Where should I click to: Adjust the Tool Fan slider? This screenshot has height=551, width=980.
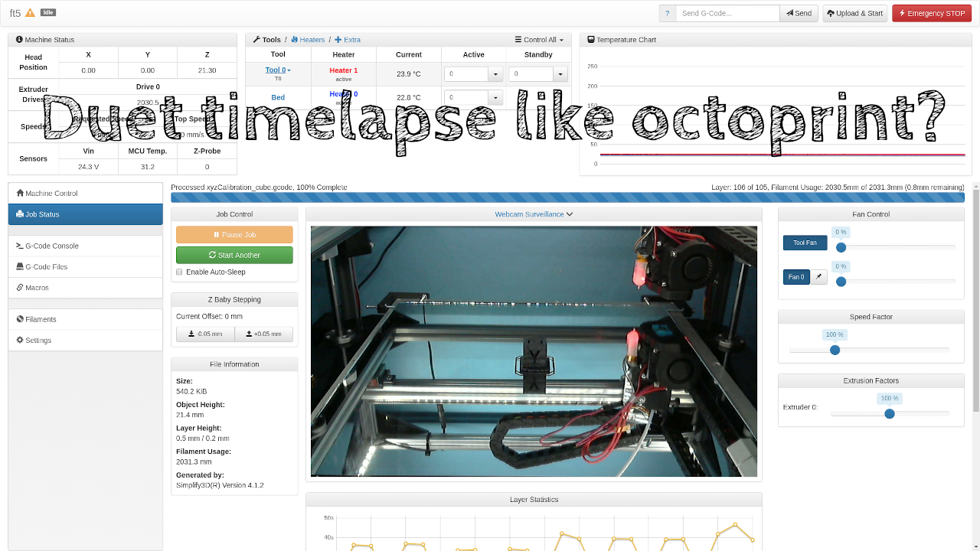tap(841, 247)
